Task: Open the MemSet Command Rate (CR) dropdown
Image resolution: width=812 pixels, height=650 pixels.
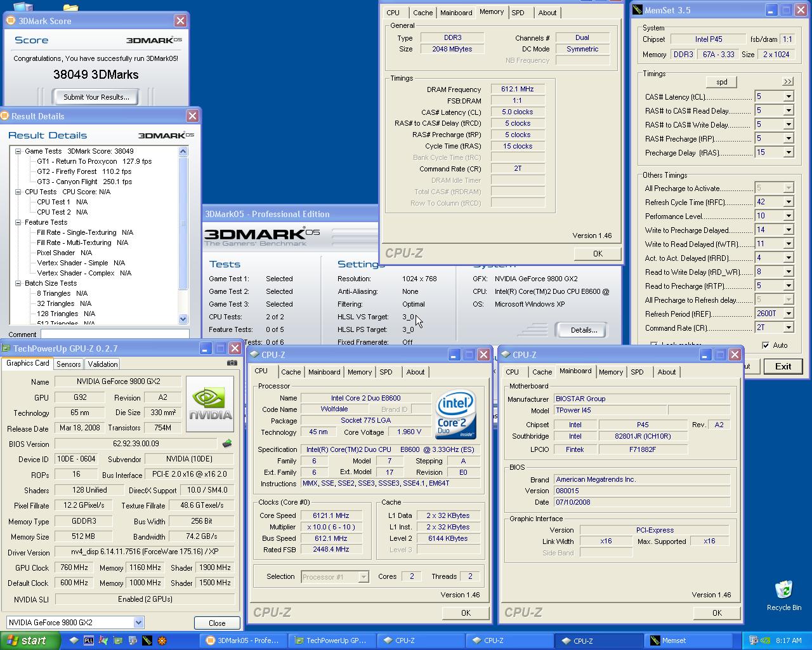Action: point(788,328)
